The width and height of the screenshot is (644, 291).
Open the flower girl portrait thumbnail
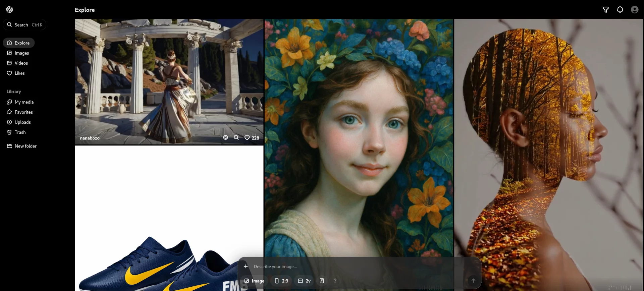pyautogui.click(x=359, y=134)
